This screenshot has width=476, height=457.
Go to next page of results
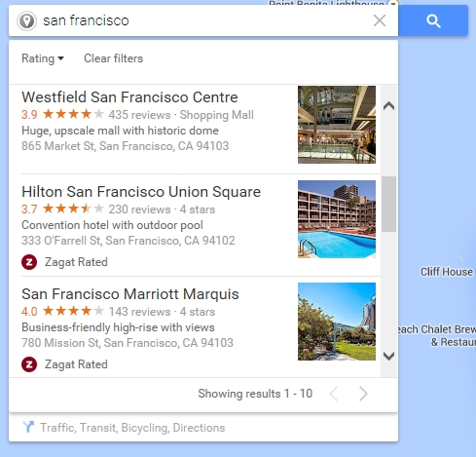point(363,394)
